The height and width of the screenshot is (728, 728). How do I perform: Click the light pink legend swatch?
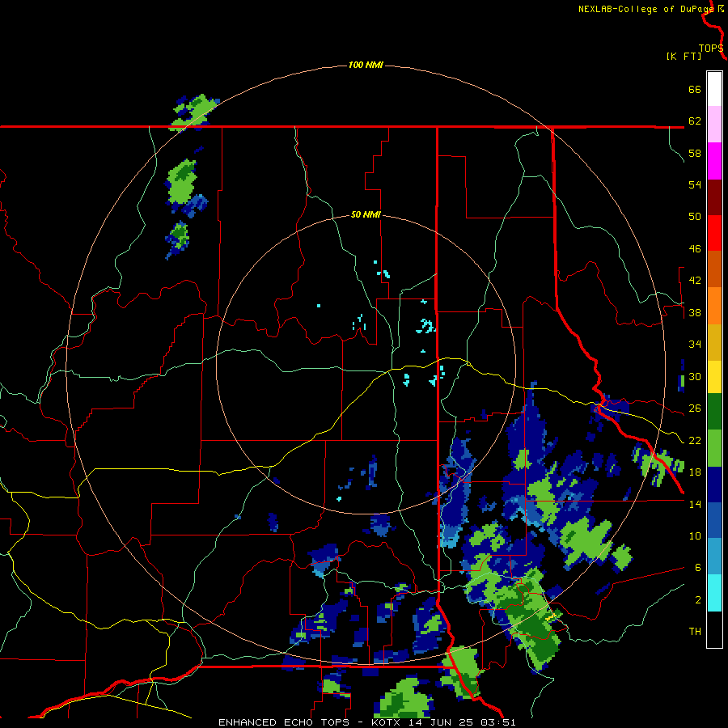coord(714,125)
